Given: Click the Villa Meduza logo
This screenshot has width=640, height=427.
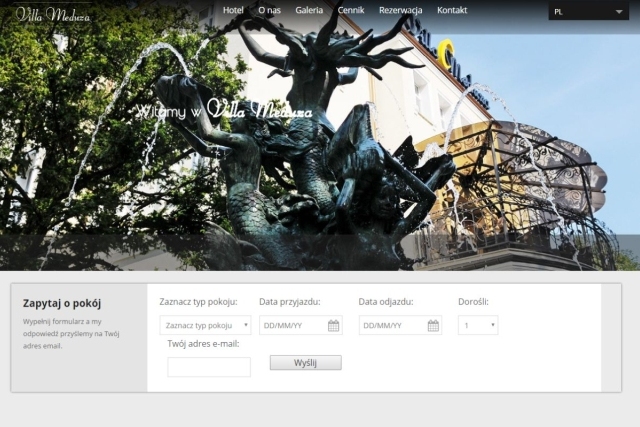Looking at the screenshot, I should point(53,14).
